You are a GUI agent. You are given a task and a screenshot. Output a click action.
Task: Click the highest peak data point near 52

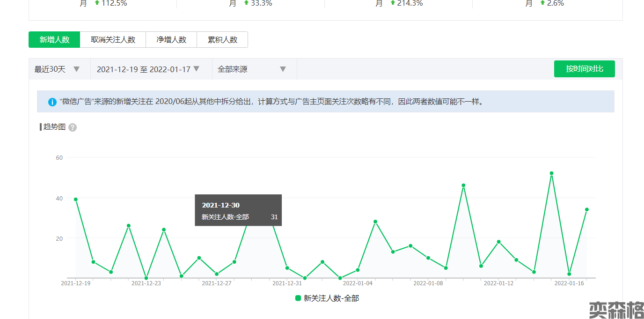(x=551, y=173)
